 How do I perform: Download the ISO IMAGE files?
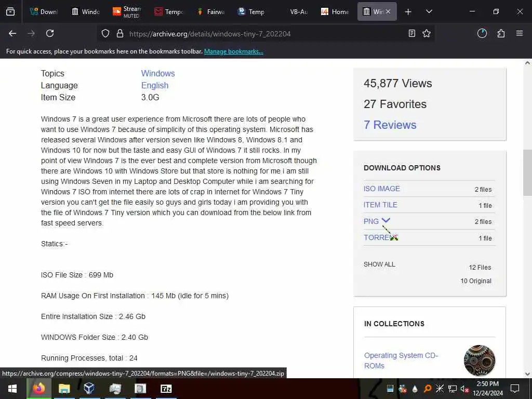(x=382, y=189)
